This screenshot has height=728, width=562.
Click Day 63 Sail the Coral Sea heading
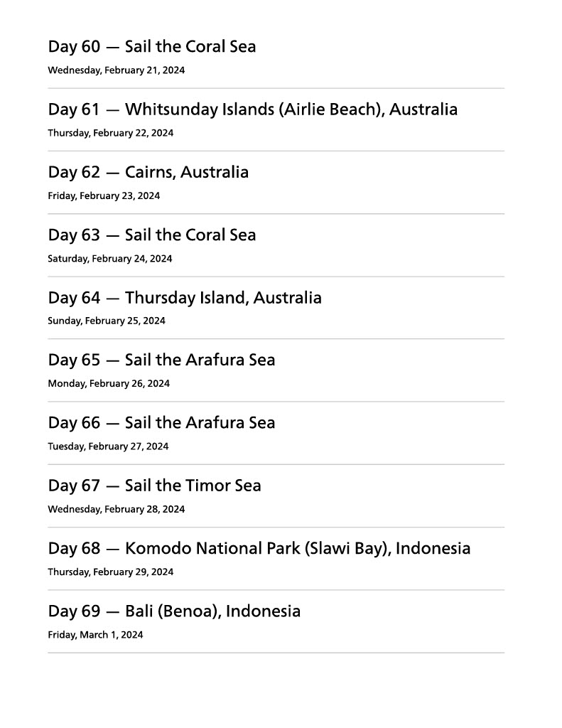[x=152, y=235]
